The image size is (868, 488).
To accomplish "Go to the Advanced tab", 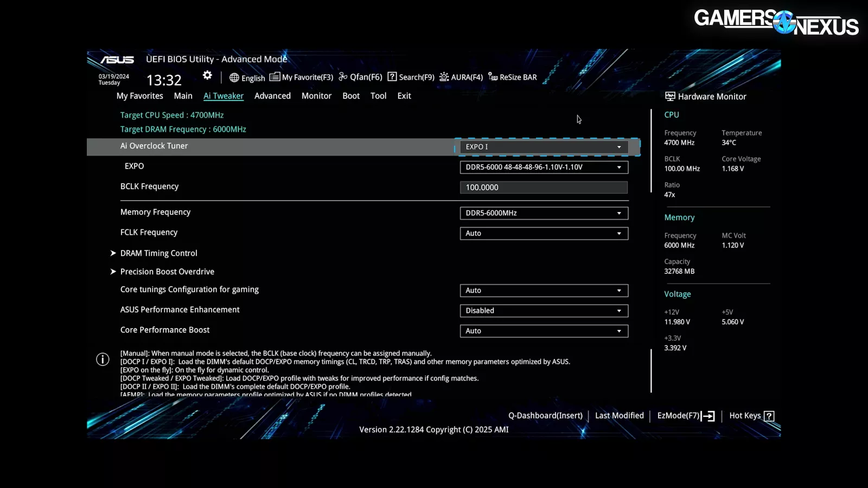I will [x=272, y=96].
